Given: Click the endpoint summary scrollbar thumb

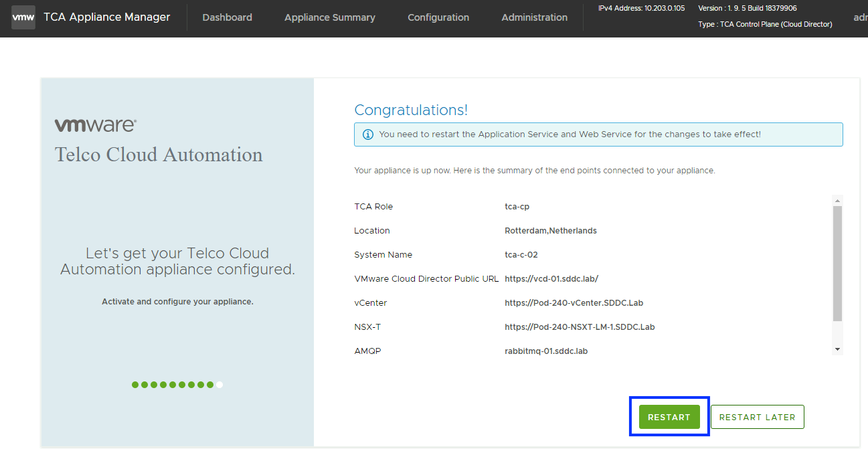Looking at the screenshot, I should pos(837,264).
